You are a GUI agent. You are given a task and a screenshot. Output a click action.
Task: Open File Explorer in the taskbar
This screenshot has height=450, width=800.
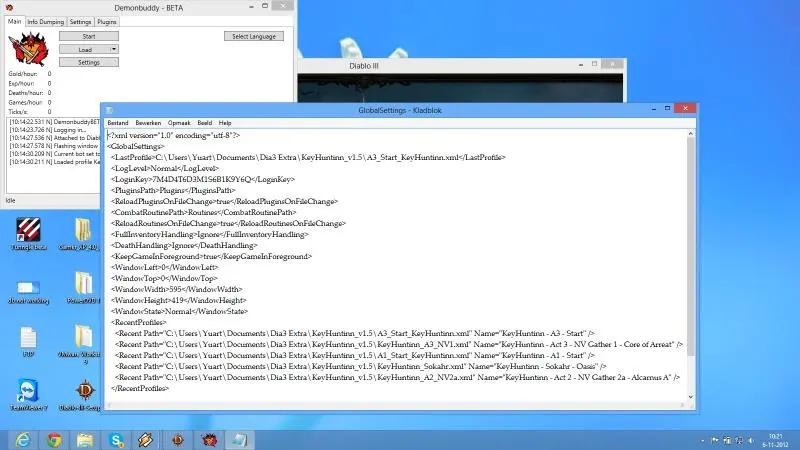click(x=85, y=439)
